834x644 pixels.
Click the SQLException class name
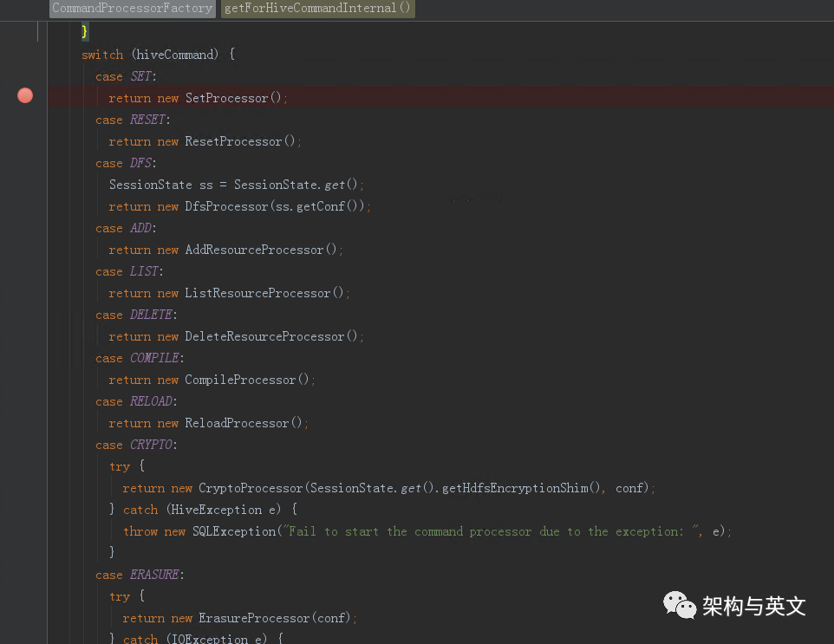234,532
